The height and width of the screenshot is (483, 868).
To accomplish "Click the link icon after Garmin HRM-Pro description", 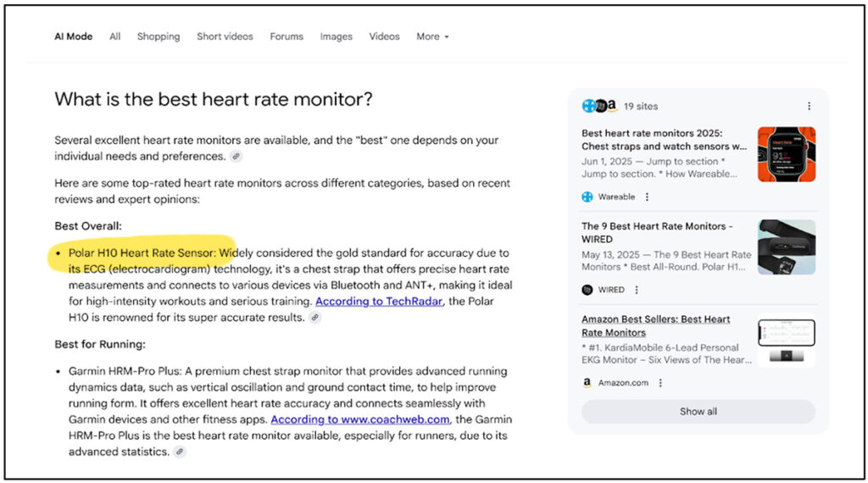I will [x=180, y=452].
